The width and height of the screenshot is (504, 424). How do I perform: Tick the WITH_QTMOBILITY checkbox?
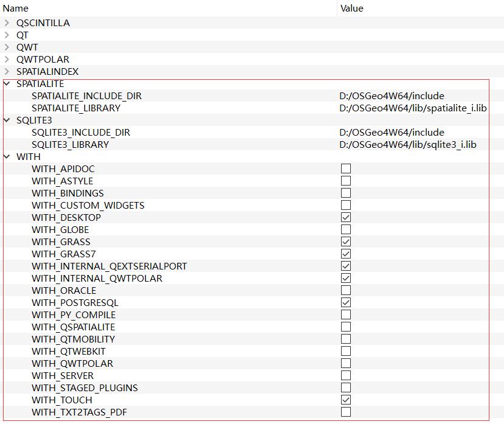click(x=346, y=339)
